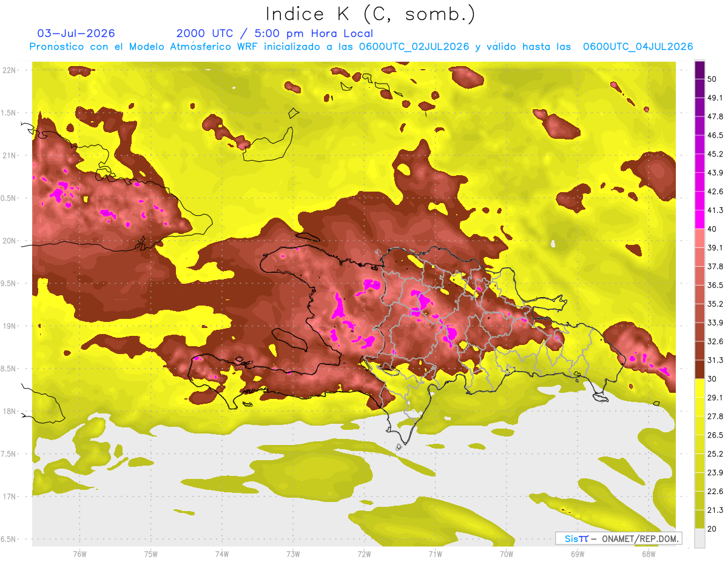Click the colorbar value 20
Image resolution: width=728 pixels, height=562 pixels.
712,529
